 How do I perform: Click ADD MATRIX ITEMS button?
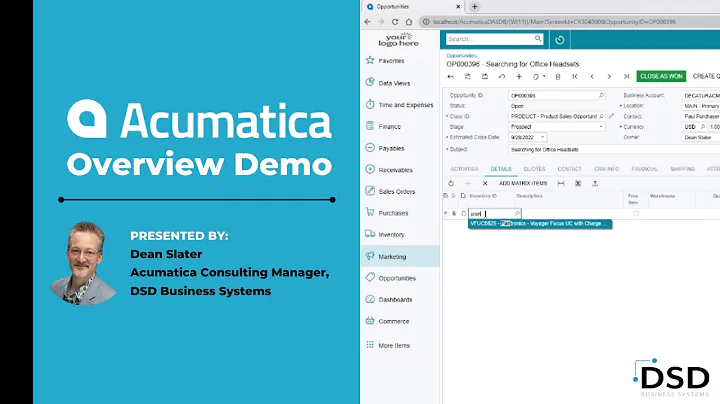pos(523,183)
